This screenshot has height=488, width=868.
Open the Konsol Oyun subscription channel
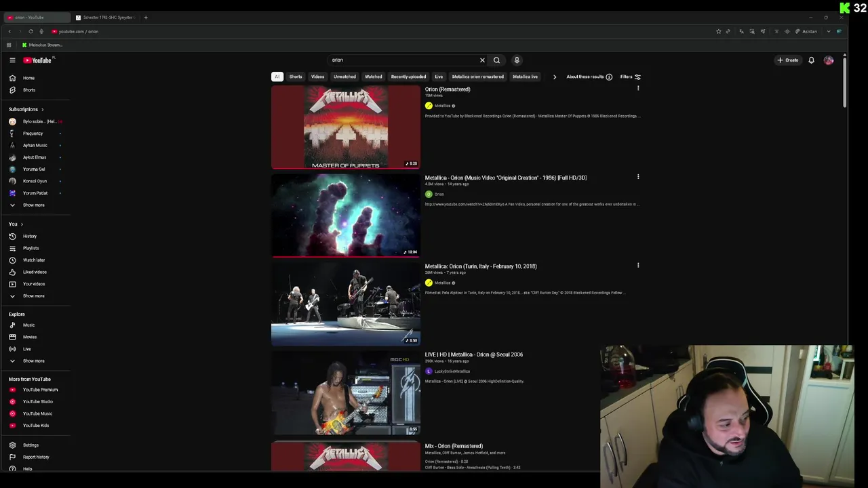point(35,181)
